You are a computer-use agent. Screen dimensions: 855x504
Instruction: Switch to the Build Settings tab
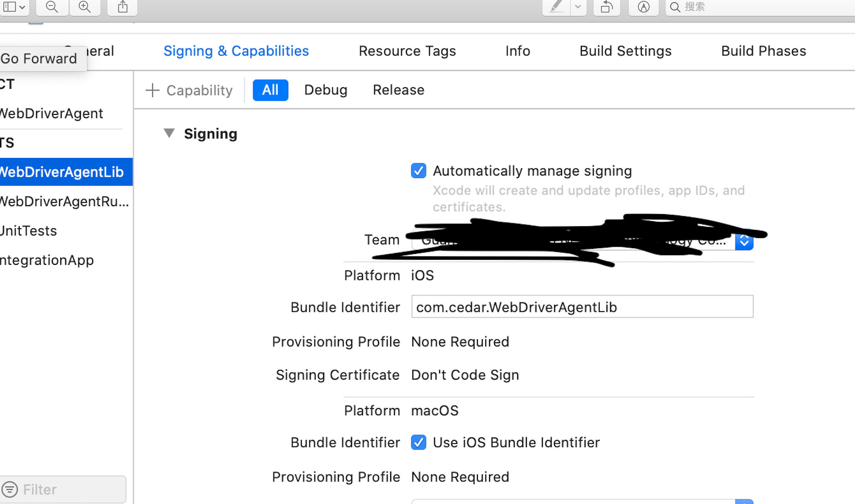pos(625,51)
